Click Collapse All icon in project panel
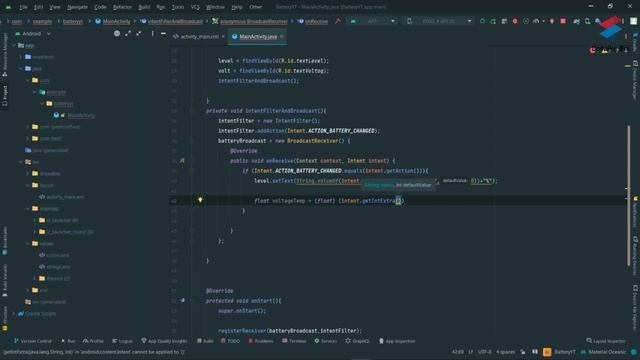The image size is (640, 360). click(x=139, y=33)
